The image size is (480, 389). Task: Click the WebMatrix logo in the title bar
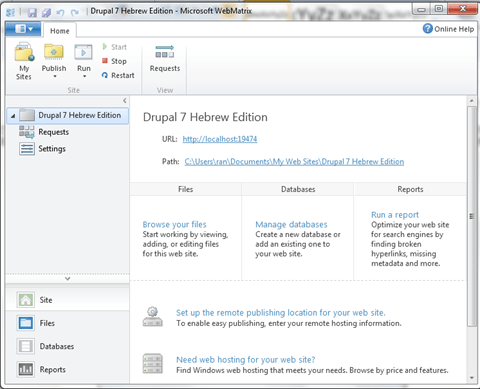click(x=11, y=12)
